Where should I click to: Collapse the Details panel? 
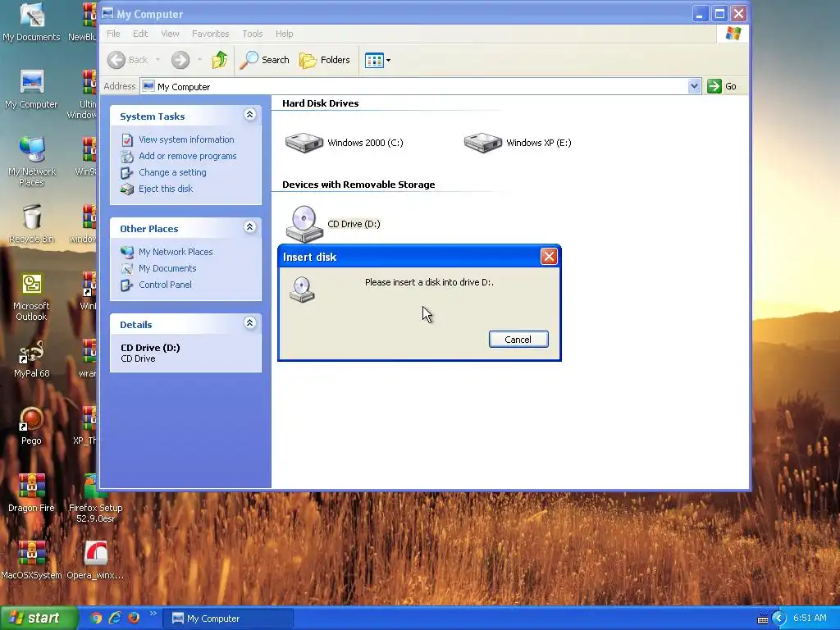(249, 323)
